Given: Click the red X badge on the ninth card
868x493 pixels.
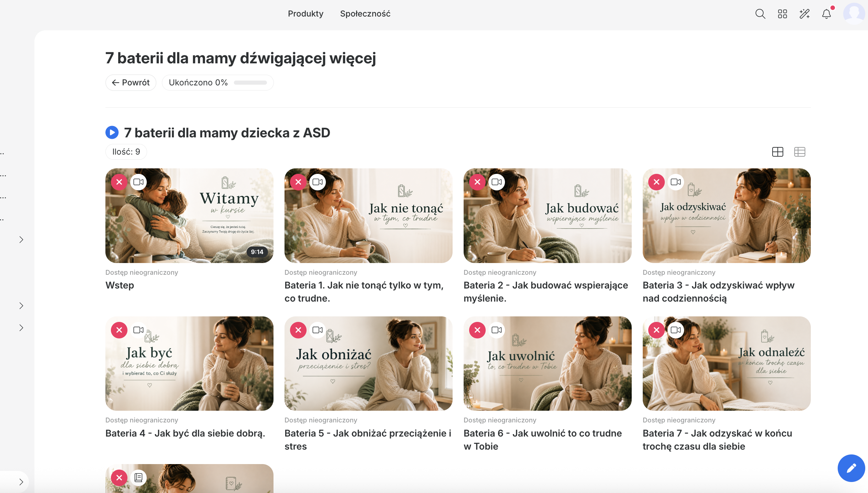Looking at the screenshot, I should click(x=119, y=478).
